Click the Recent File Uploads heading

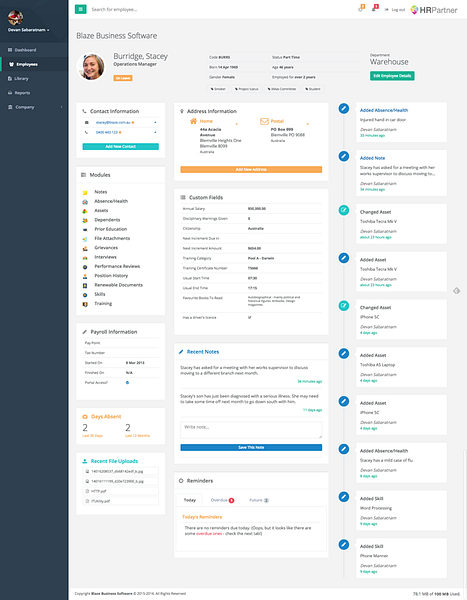114,461
